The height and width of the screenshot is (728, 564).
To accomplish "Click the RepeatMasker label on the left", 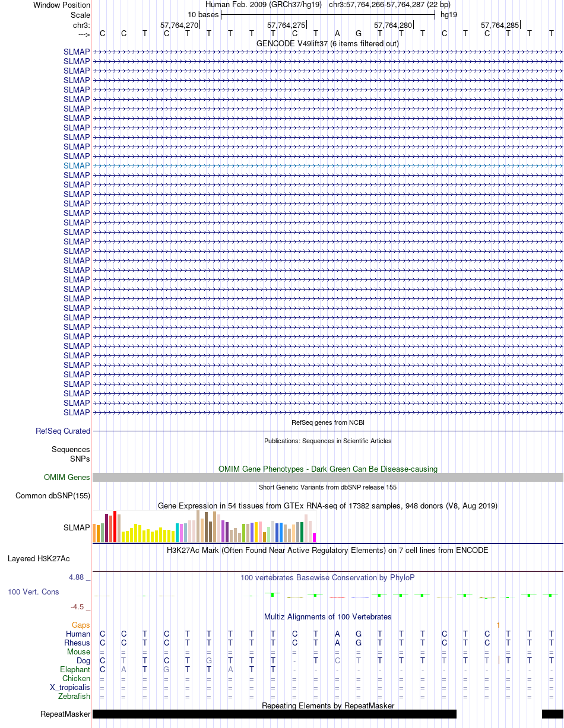I will 65,714.
